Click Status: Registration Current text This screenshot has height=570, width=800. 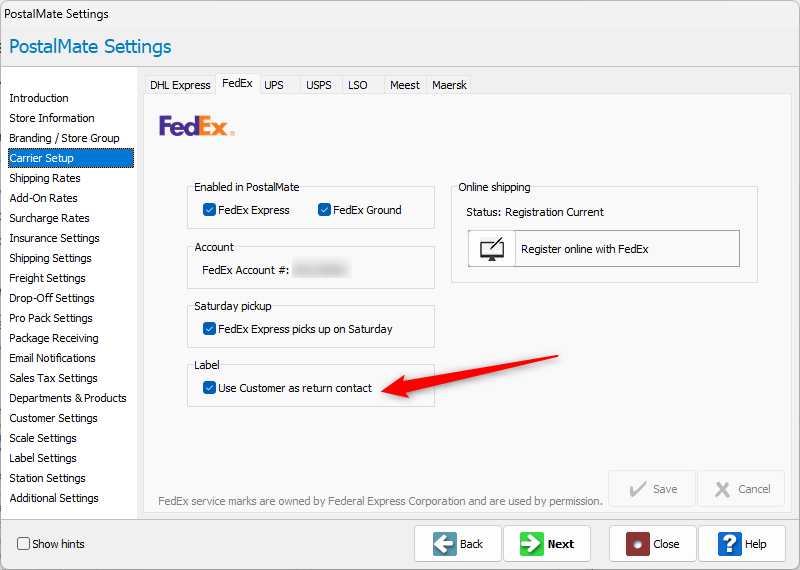pos(535,212)
